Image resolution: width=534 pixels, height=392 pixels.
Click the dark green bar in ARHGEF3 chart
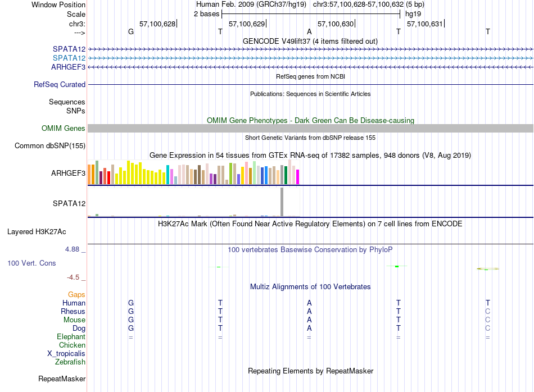pyautogui.click(x=286, y=175)
